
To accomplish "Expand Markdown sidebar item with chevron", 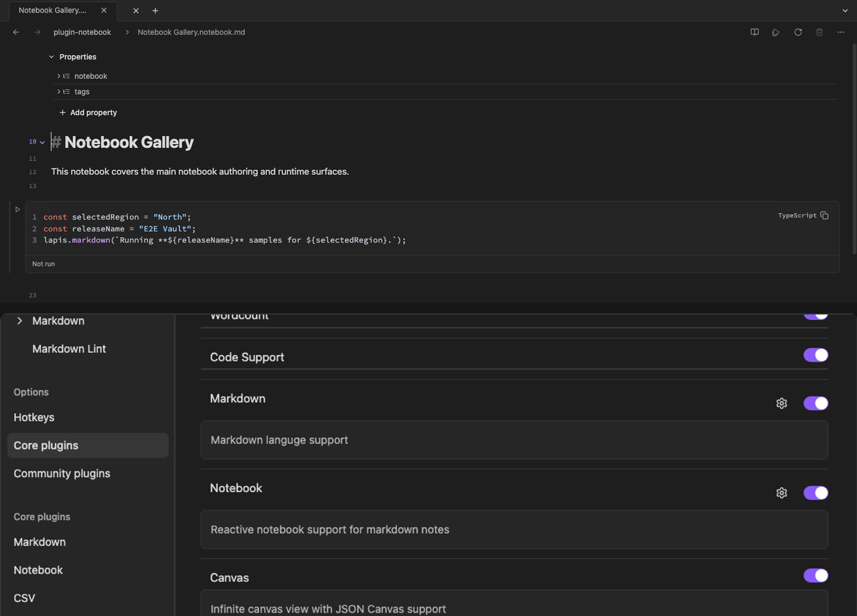I will [19, 321].
